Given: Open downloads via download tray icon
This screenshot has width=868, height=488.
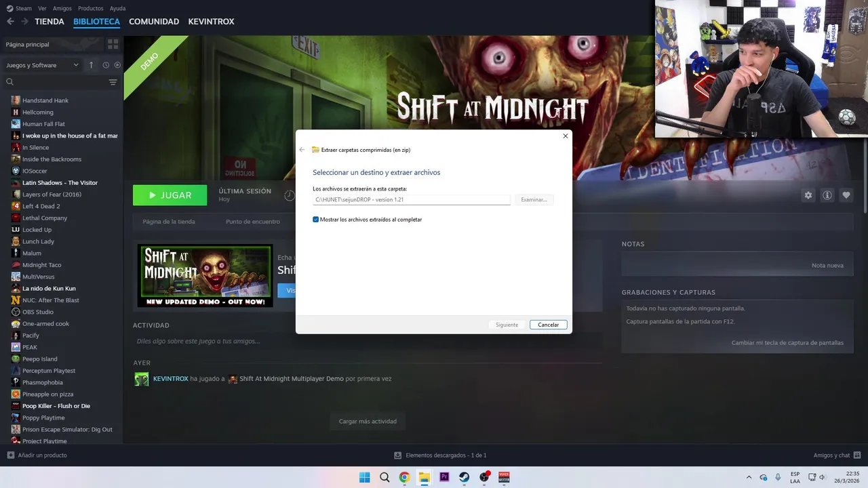Looking at the screenshot, I should coord(398,455).
